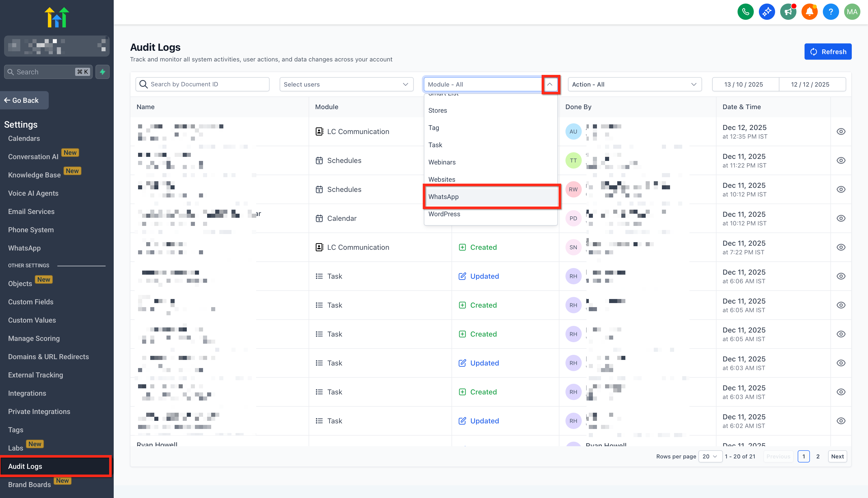868x498 pixels.
Task: Click the Refresh button
Action: tap(828, 52)
